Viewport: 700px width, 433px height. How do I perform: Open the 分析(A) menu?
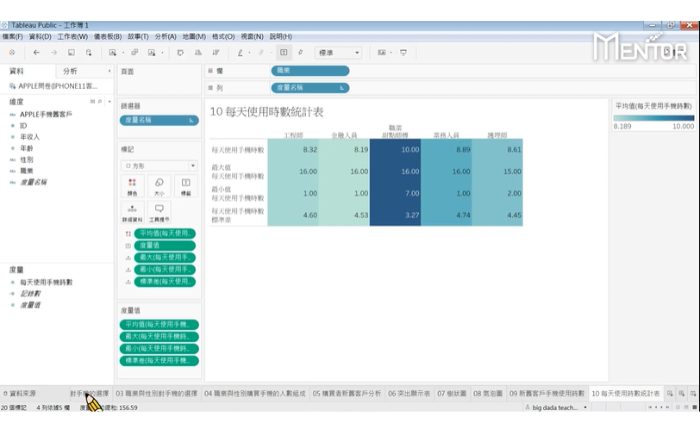click(x=165, y=36)
